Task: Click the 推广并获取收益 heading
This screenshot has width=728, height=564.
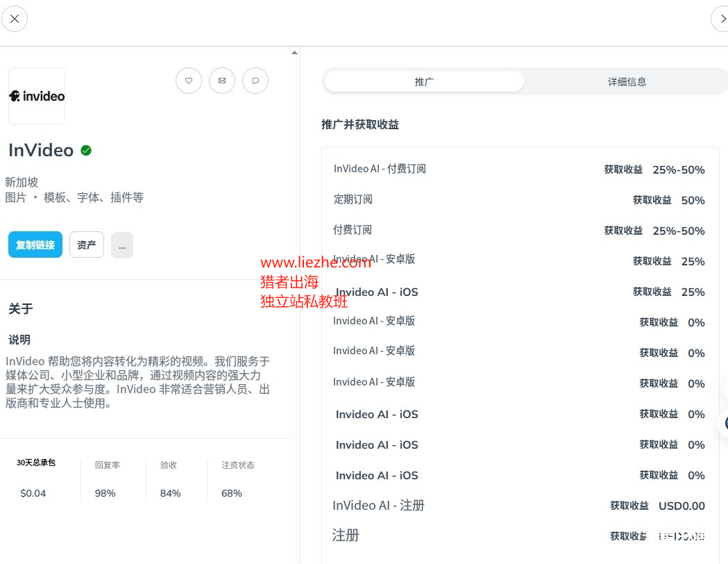Action: [x=359, y=124]
